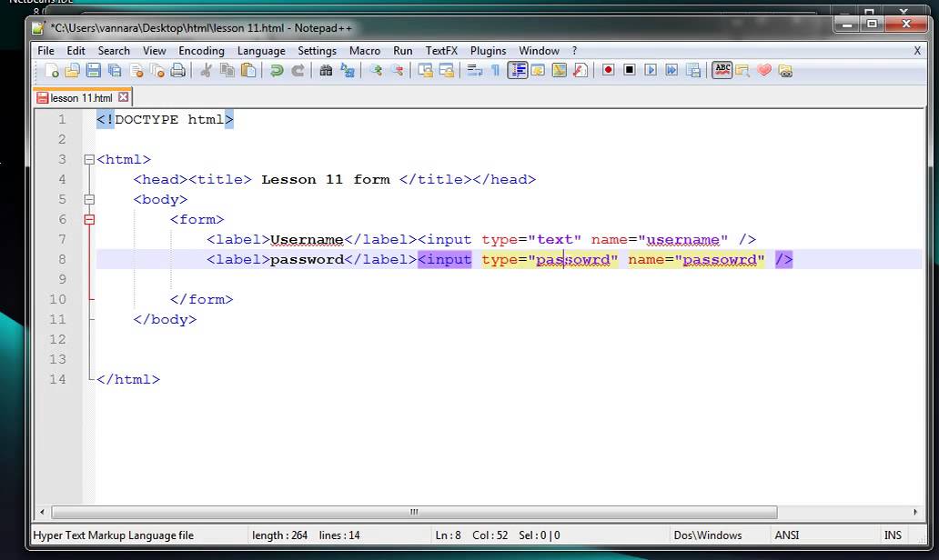This screenshot has height=560, width=939.
Task: Click the "Lesson 11 form" title text
Action: coord(326,179)
